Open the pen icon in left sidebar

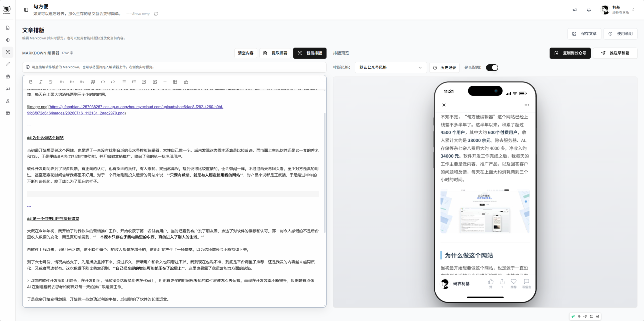click(8, 64)
